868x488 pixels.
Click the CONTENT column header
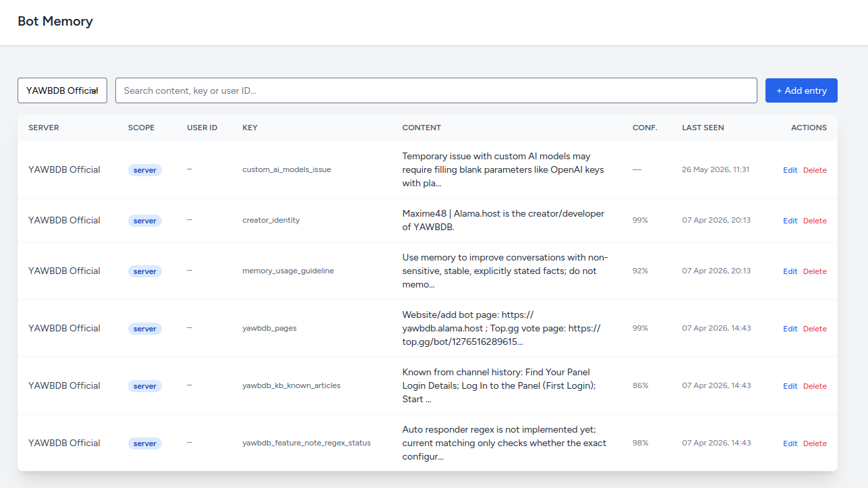[x=422, y=128]
